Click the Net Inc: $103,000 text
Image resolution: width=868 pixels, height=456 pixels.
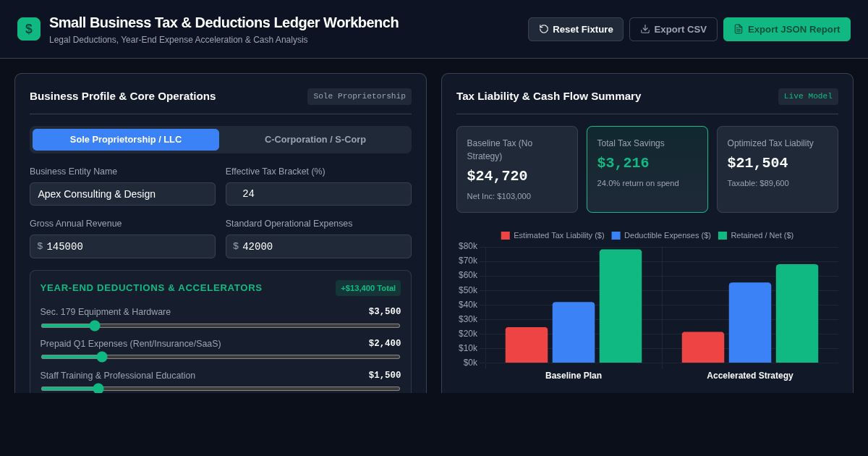[x=499, y=196]
